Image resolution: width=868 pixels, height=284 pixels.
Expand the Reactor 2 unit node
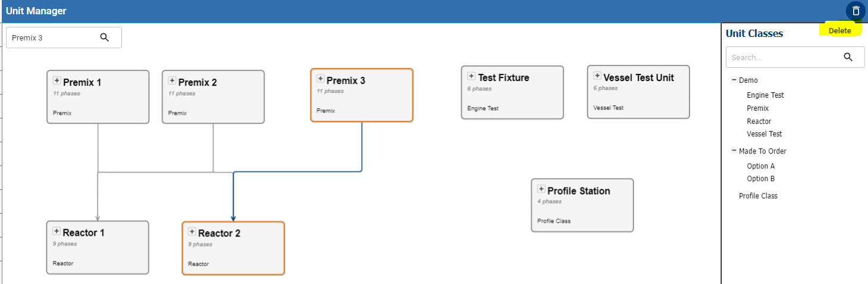coord(192,232)
